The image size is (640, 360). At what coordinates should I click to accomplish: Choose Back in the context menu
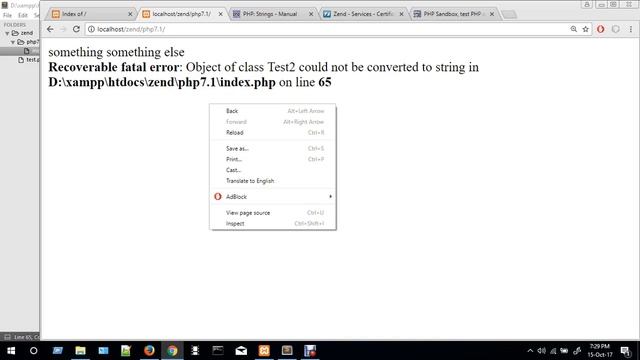coord(273,111)
